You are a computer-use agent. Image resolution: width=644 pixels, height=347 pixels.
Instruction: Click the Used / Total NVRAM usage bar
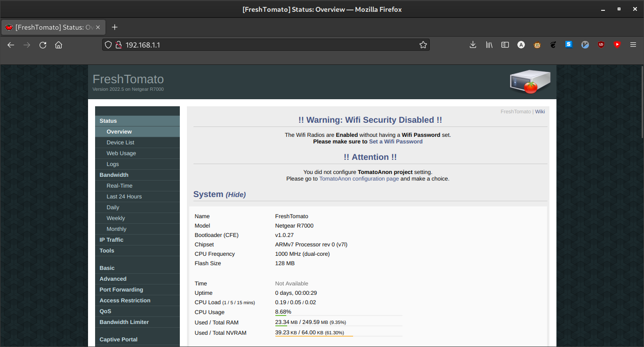pos(338,336)
